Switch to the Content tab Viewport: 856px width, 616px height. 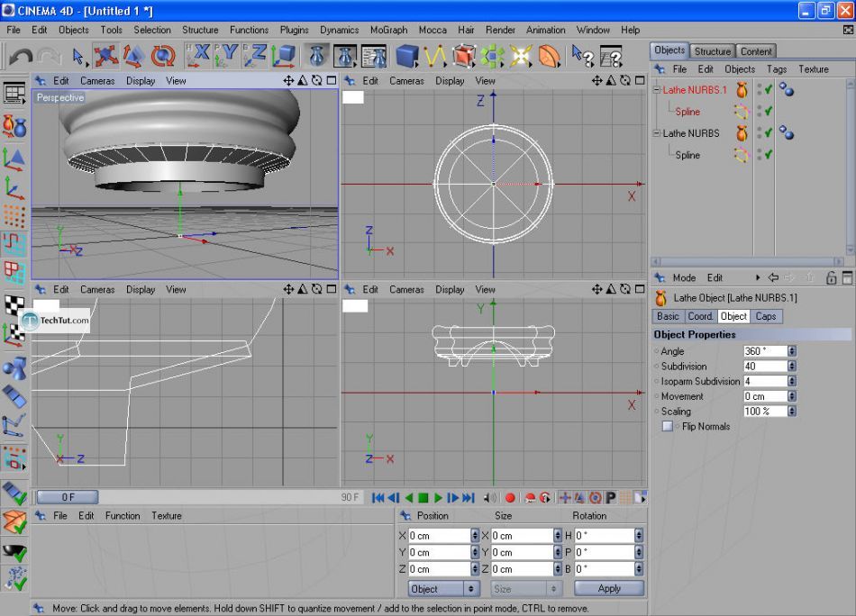756,51
